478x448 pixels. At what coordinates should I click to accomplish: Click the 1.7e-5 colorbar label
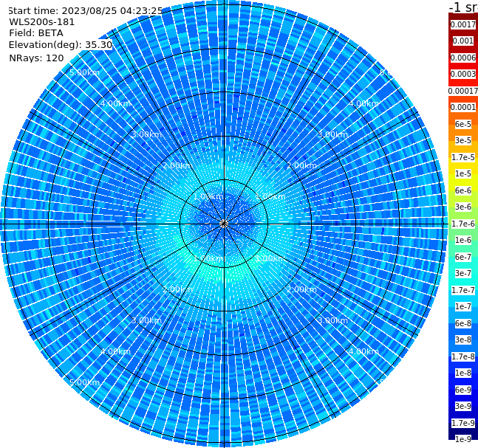pyautogui.click(x=463, y=157)
